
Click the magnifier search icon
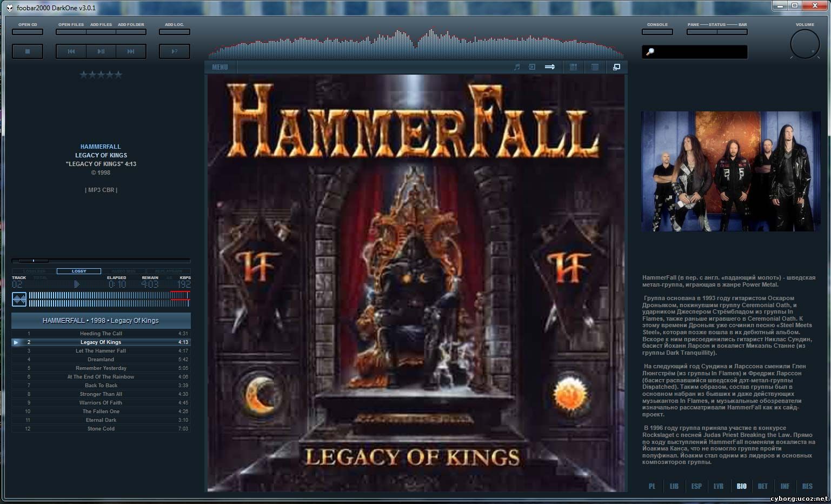(650, 51)
